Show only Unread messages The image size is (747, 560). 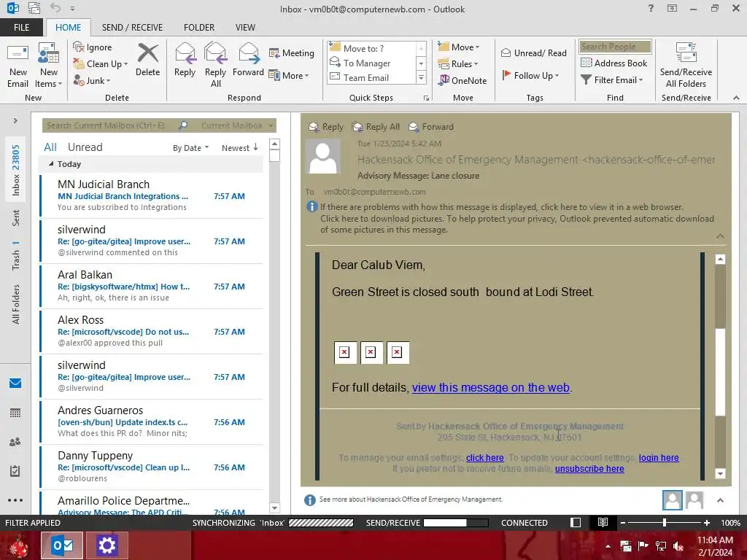[85, 147]
